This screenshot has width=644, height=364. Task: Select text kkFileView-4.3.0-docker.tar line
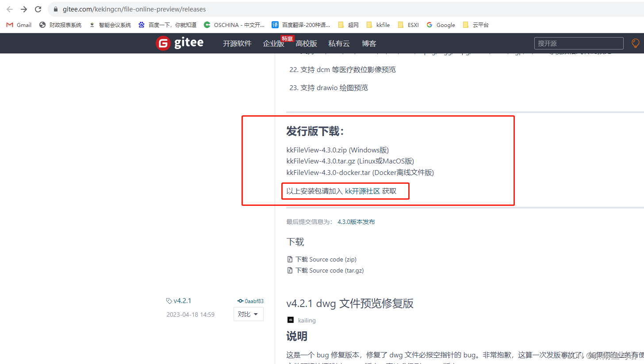(x=360, y=173)
